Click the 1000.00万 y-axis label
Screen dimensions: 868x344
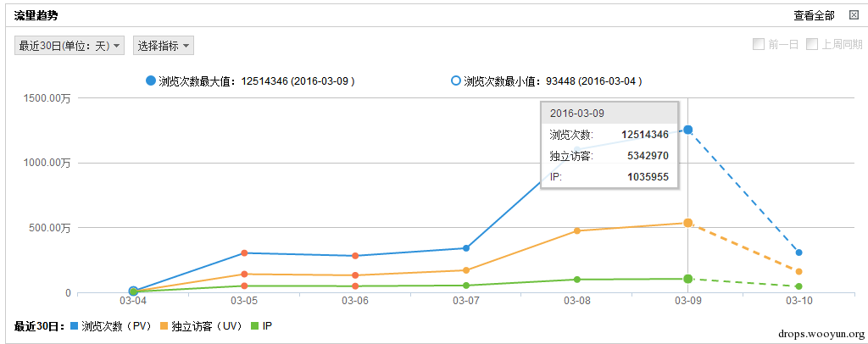tap(47, 164)
